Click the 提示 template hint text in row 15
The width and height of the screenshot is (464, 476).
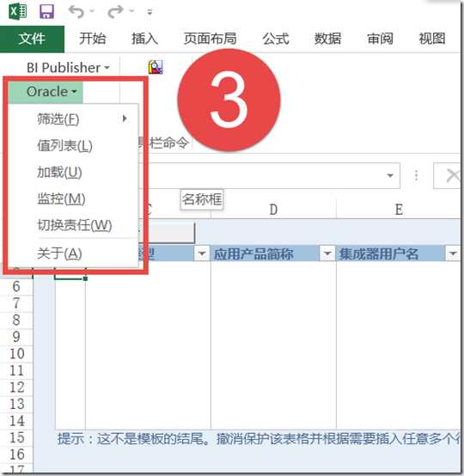pyautogui.click(x=259, y=439)
